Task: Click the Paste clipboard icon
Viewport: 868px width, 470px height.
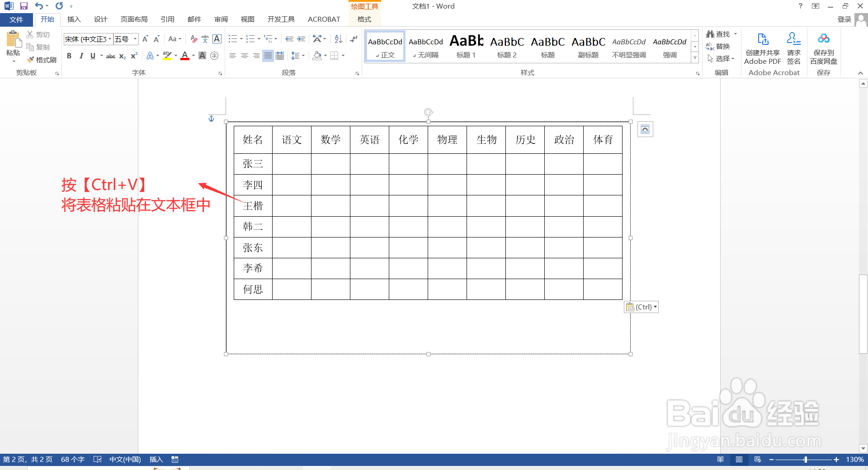Action: coord(13,40)
